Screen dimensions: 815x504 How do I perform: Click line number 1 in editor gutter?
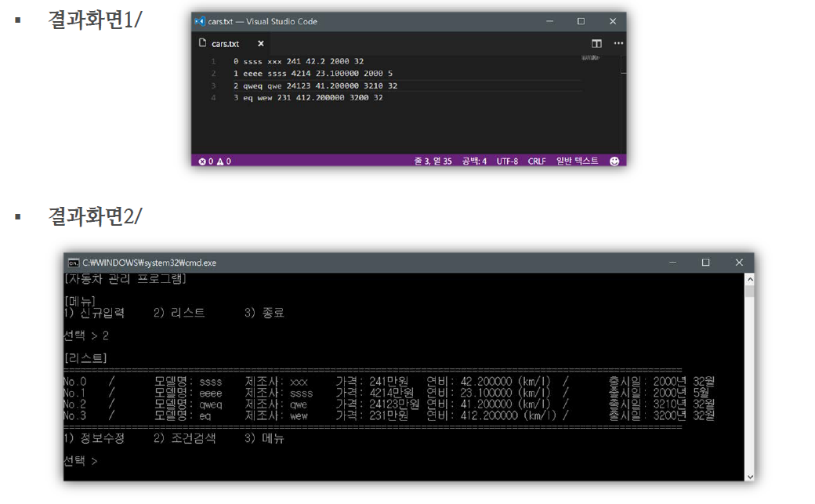pyautogui.click(x=214, y=61)
